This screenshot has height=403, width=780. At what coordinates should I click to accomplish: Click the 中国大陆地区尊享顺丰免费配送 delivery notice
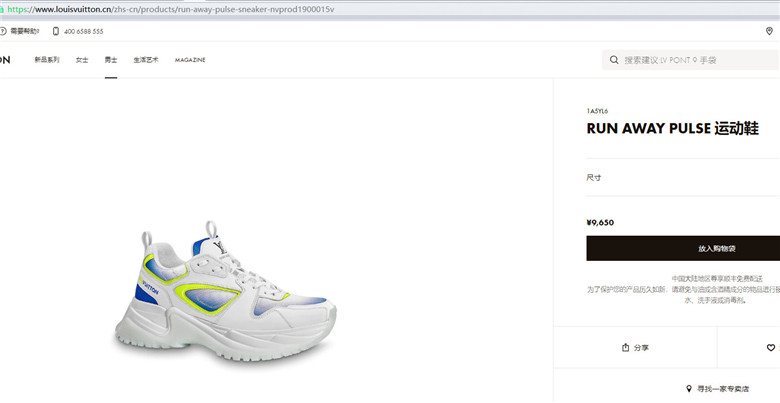point(717,279)
